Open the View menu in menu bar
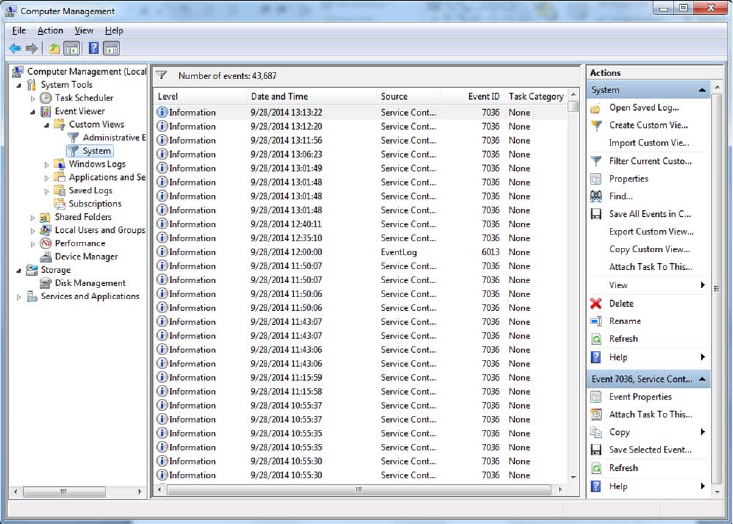Viewport: 733px width, 524px height. [x=84, y=30]
